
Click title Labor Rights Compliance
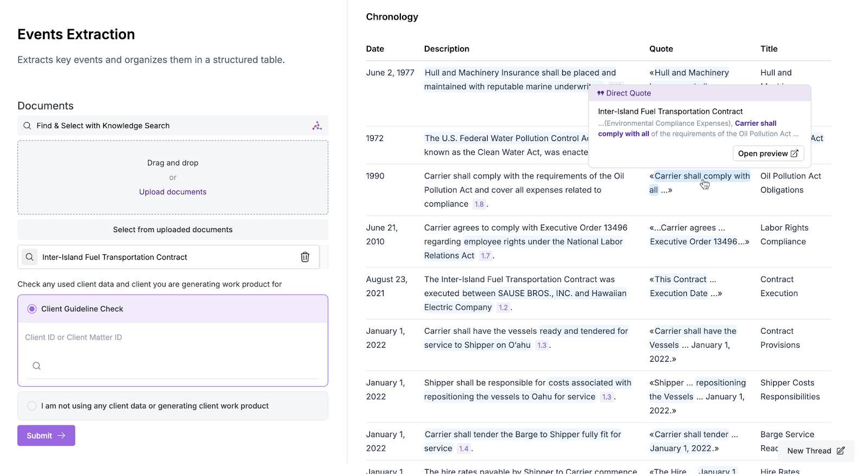tap(784, 235)
